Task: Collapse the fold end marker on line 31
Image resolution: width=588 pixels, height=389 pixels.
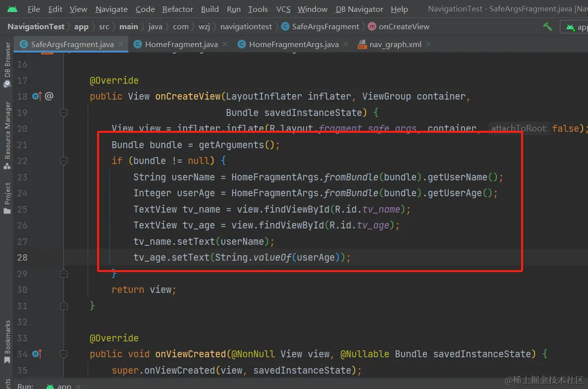Action: click(64, 306)
